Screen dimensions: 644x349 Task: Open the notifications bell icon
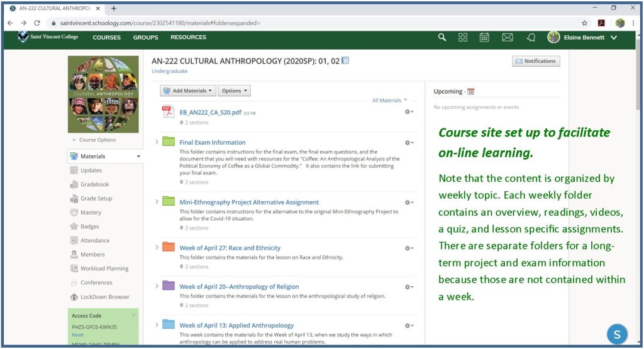coord(531,38)
